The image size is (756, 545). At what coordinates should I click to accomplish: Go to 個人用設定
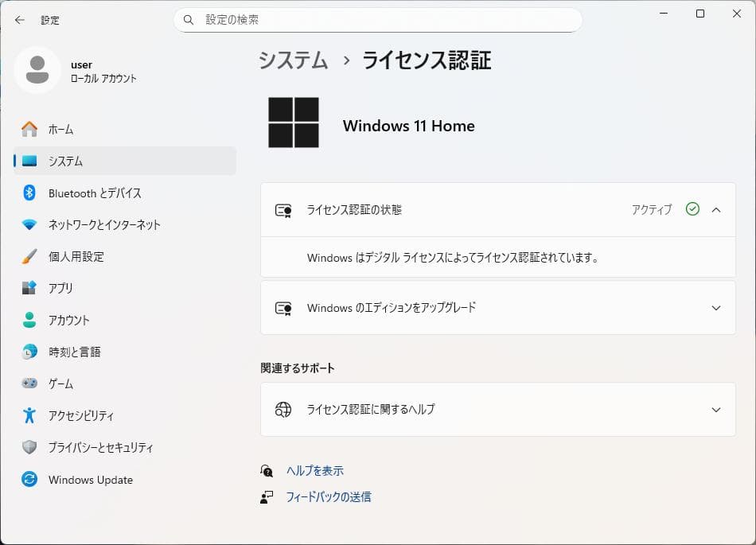(x=125, y=256)
